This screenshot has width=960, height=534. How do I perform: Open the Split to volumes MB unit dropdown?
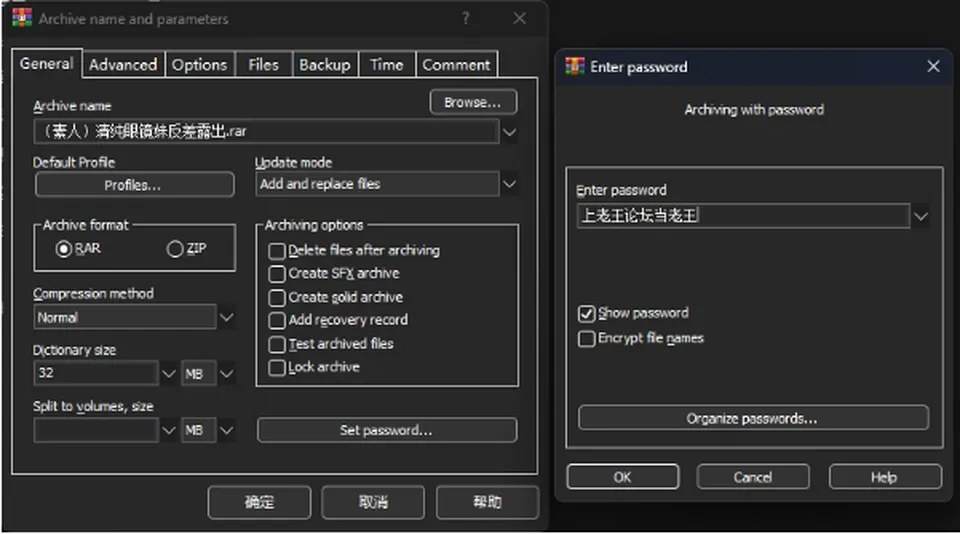coord(227,430)
